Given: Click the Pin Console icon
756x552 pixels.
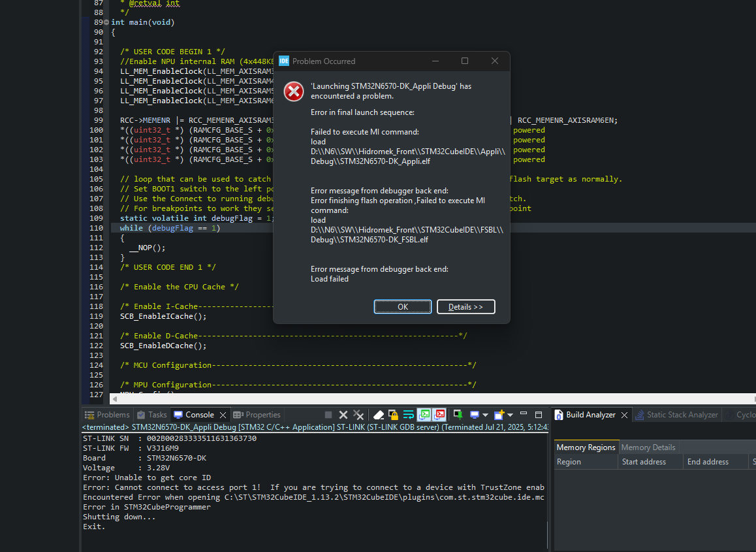Looking at the screenshot, I should [458, 415].
